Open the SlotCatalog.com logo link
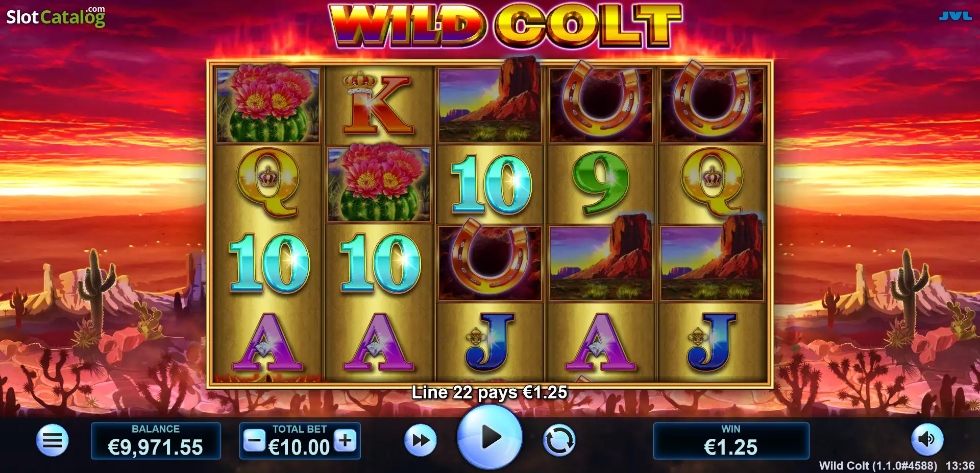 (x=56, y=16)
